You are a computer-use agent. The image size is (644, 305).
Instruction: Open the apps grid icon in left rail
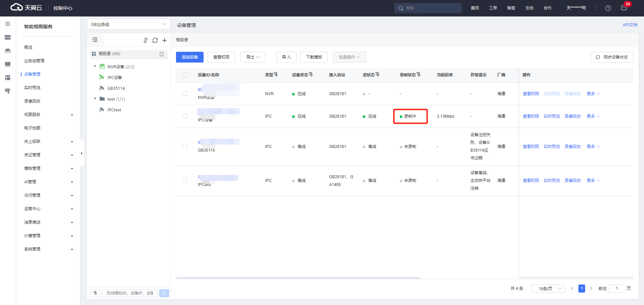click(8, 24)
